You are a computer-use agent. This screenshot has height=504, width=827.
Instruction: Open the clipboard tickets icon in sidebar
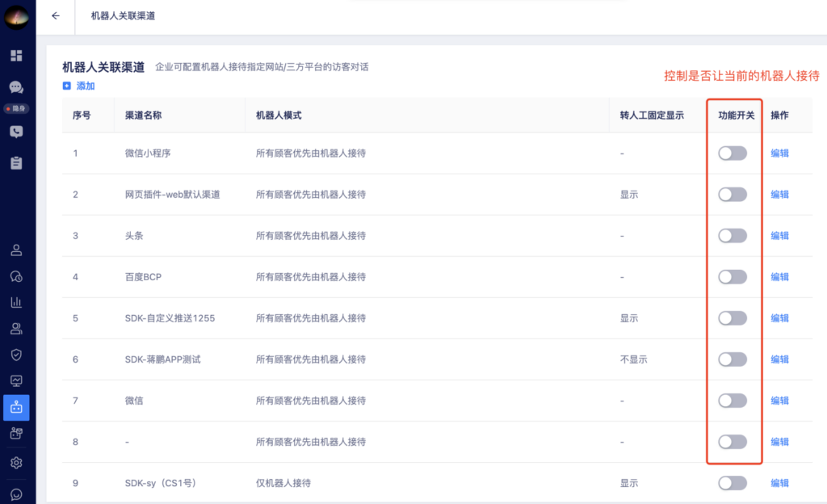pos(16,163)
